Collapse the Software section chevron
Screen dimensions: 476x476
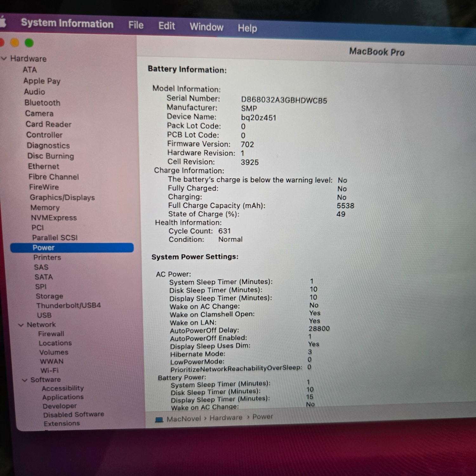pyautogui.click(x=25, y=380)
